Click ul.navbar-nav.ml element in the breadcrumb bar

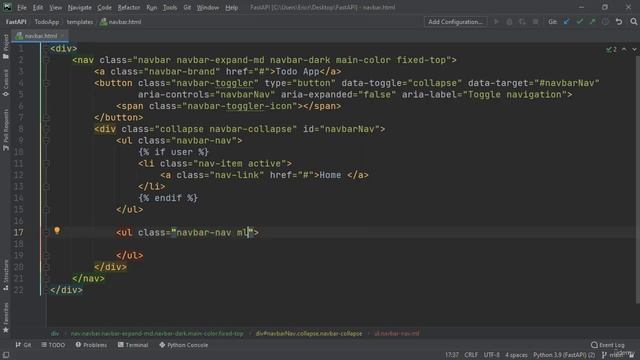397,333
